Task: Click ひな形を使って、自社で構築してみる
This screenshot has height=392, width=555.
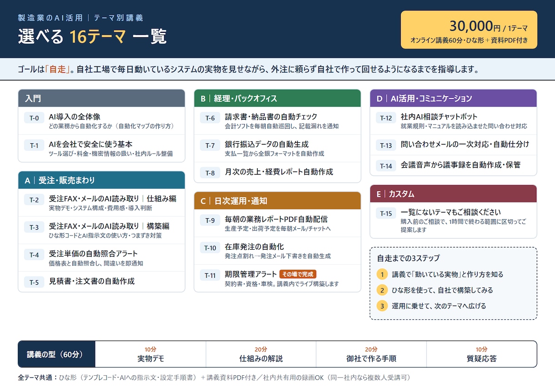Action: [x=443, y=290]
